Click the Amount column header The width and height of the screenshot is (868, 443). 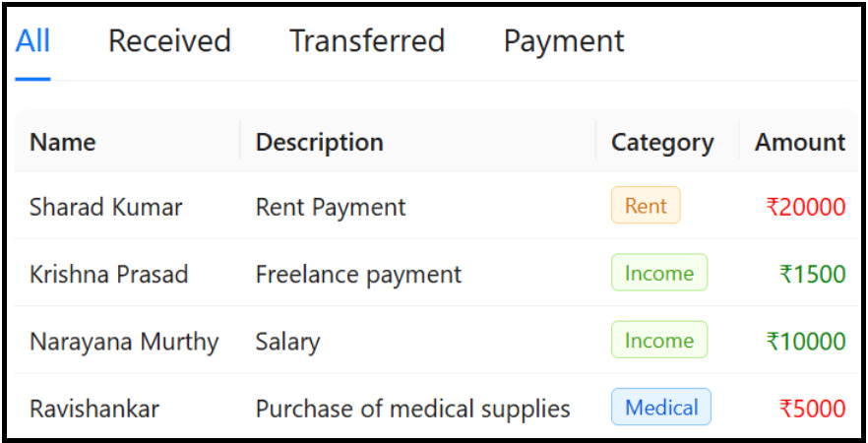tap(800, 142)
